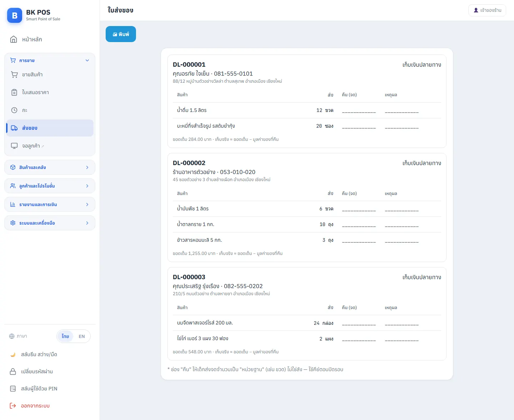
Task: Switch language to EN
Action: (82, 336)
